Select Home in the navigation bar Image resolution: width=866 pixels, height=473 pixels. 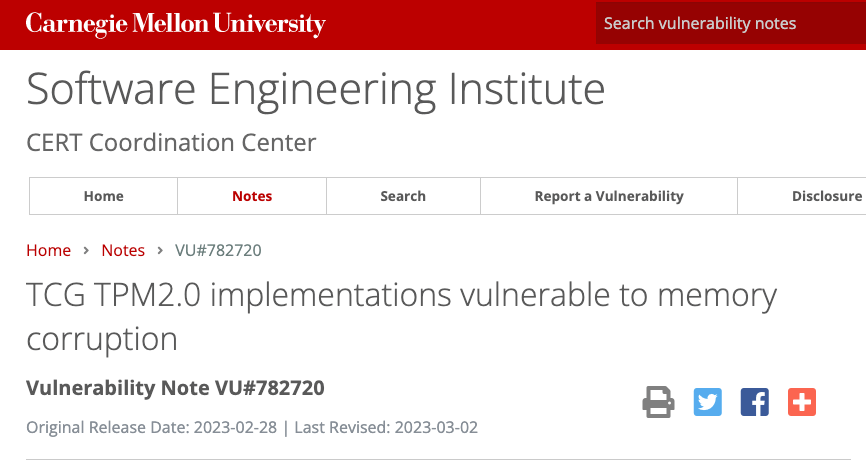tap(104, 196)
